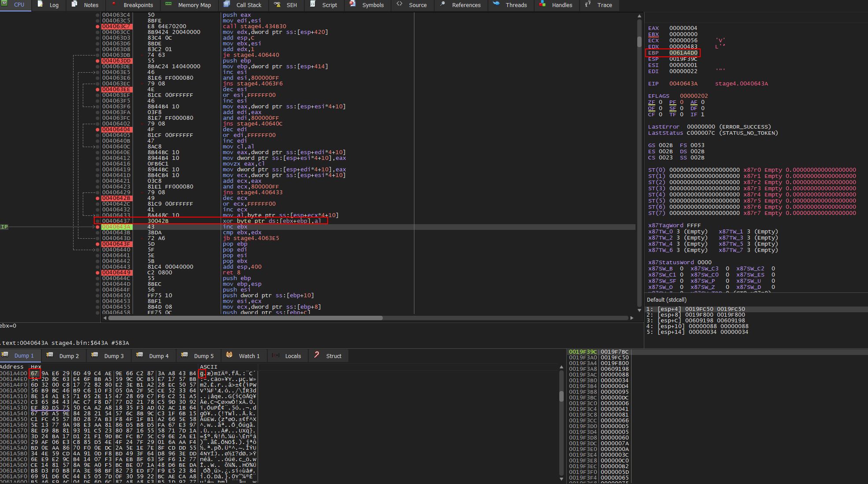Select the EBP register value 0061A4D0
Image resolution: width=868 pixels, height=484 pixels.
coord(683,53)
